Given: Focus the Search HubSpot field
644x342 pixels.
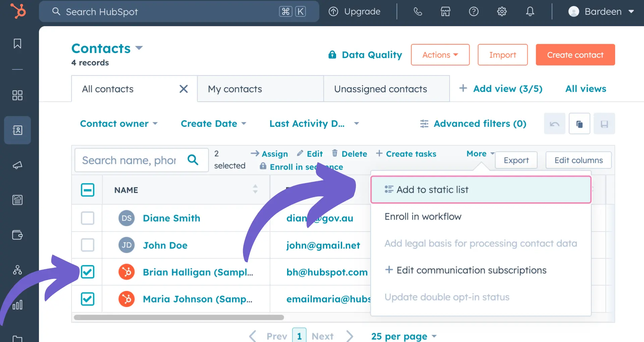Looking at the screenshot, I should pos(179,11).
